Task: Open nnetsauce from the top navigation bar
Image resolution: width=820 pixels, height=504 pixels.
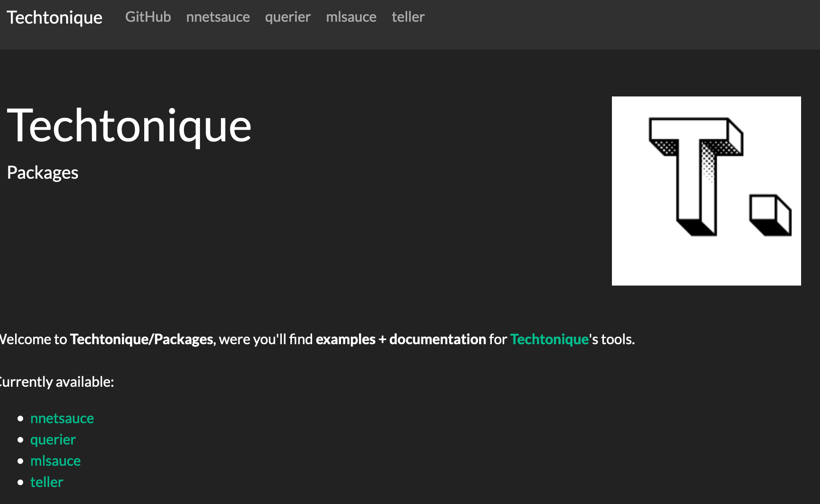Action: click(218, 17)
